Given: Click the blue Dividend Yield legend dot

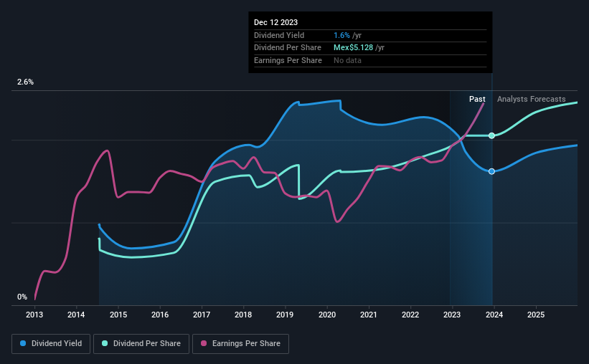Looking at the screenshot, I should [x=23, y=343].
